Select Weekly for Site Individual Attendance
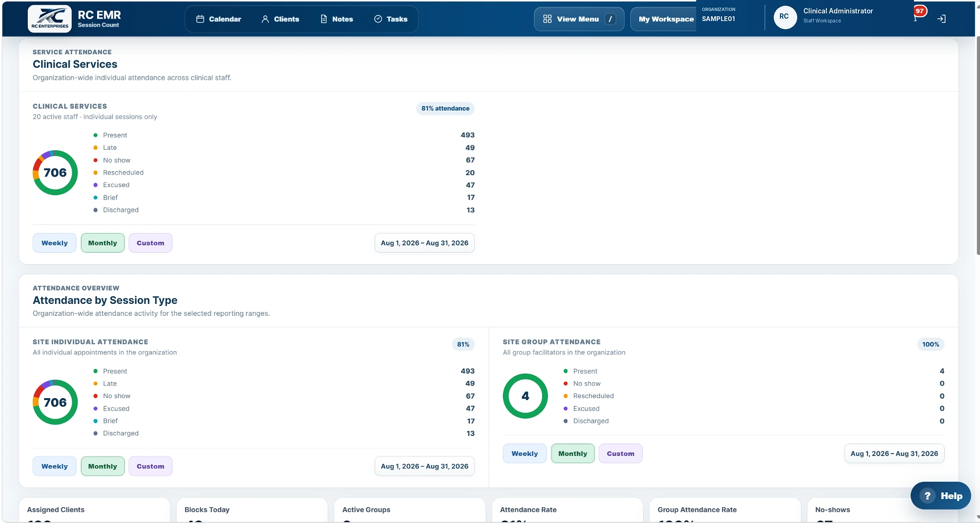 click(55, 467)
